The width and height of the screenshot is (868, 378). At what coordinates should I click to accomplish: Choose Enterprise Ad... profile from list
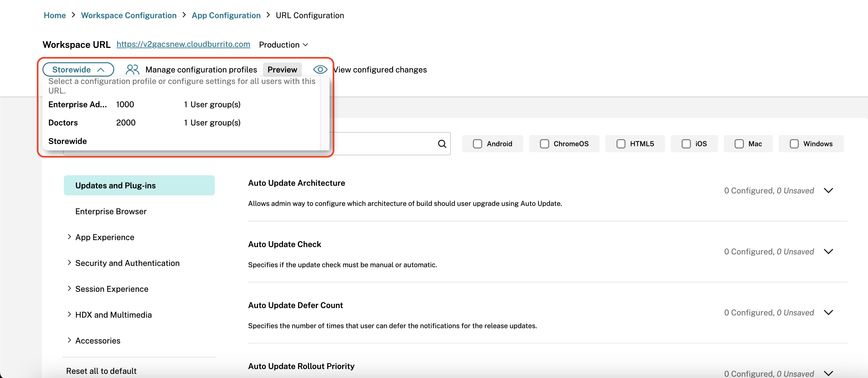pyautogui.click(x=78, y=104)
